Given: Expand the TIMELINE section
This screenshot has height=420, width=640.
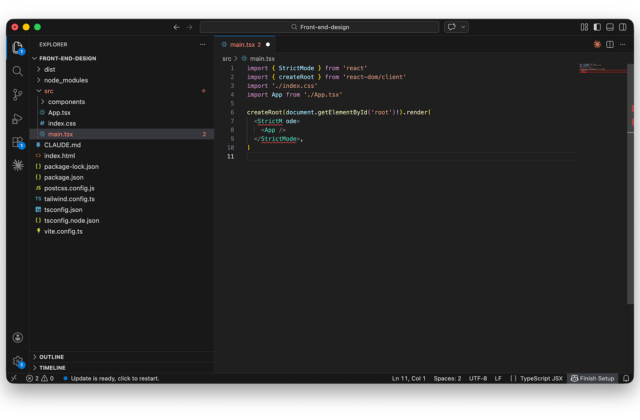Looking at the screenshot, I should click(122, 368).
